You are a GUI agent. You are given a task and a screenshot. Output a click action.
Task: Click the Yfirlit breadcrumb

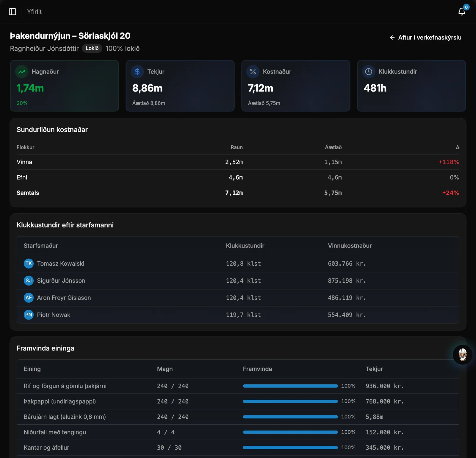point(34,12)
